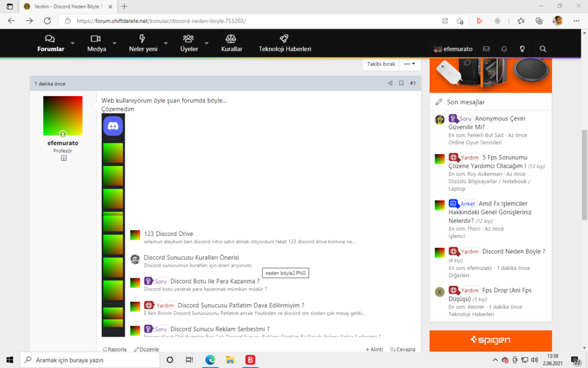Open the tab actions menu icon
Screen dimensions: 588x368
(x=10, y=7)
